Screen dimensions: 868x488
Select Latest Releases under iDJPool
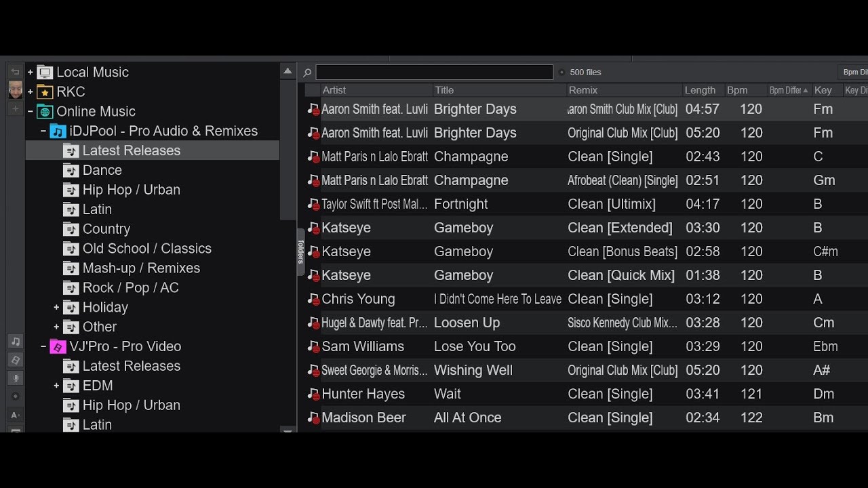click(x=132, y=150)
